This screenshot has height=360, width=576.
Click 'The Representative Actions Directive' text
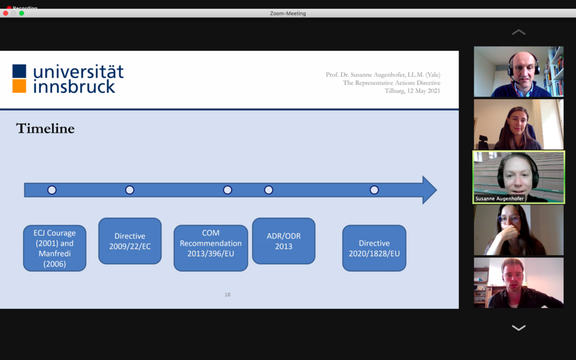[392, 83]
